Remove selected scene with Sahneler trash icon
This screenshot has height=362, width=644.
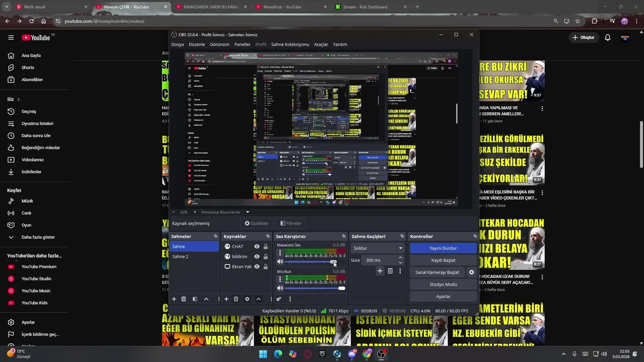[x=184, y=299]
